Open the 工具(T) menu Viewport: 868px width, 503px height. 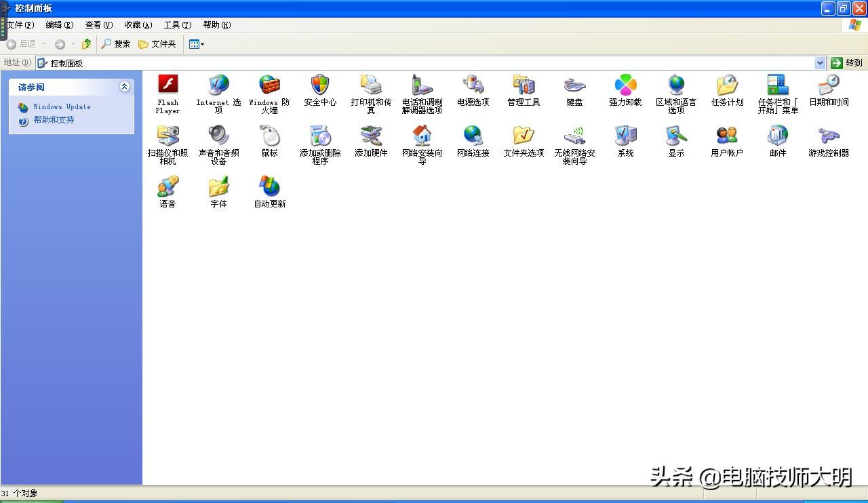(x=177, y=25)
